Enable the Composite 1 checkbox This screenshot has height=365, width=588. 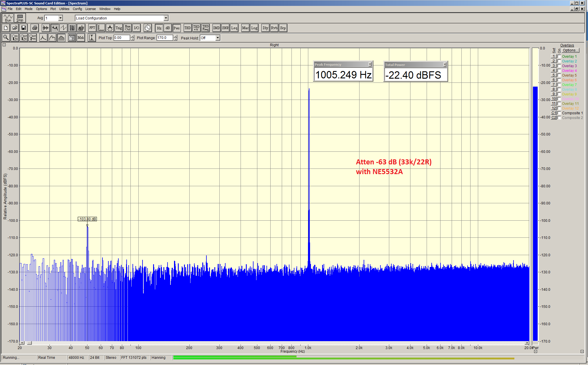559,113
